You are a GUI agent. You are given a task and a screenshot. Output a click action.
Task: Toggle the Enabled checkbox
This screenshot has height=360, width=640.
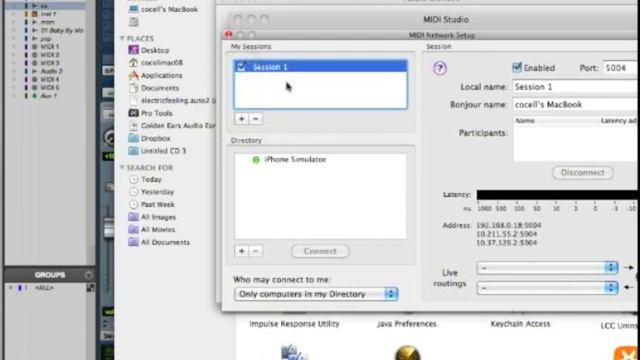(517, 67)
